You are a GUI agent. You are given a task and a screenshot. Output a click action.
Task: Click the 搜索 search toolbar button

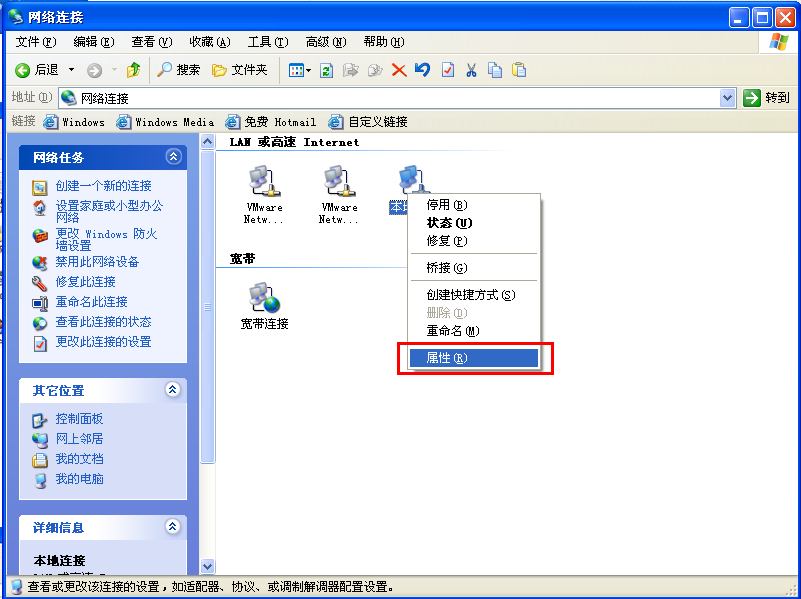click(x=178, y=70)
